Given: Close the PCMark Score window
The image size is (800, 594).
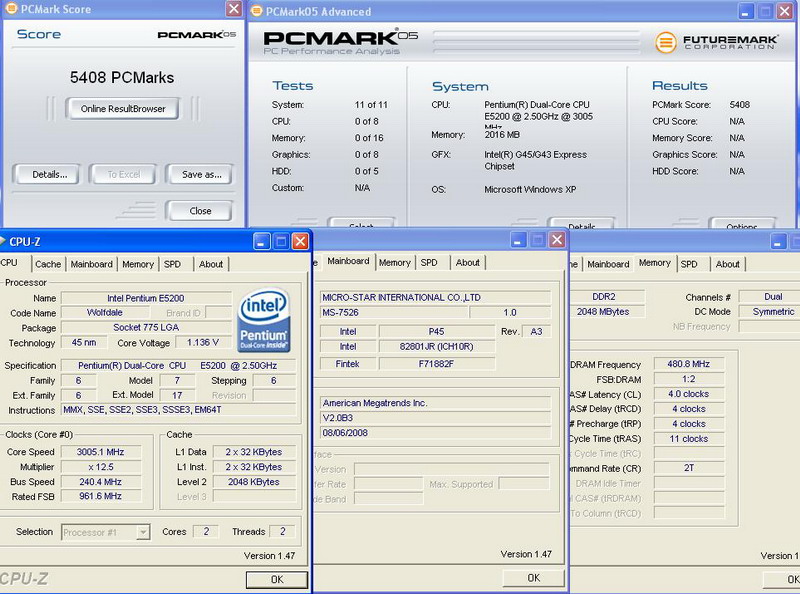Looking at the screenshot, I should click(234, 9).
